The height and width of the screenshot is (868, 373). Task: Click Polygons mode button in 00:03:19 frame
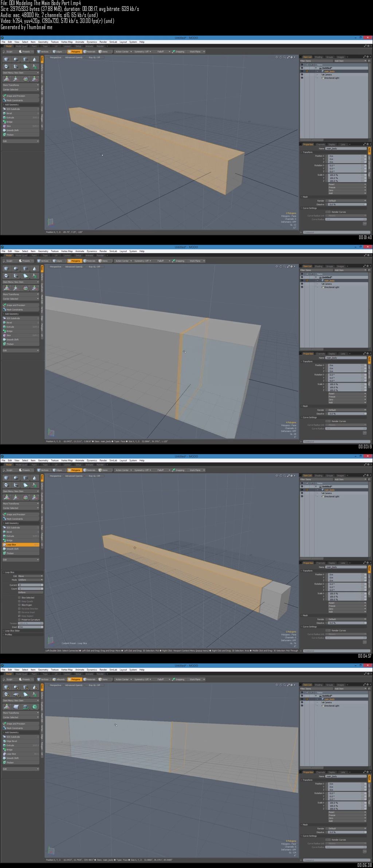point(75,261)
